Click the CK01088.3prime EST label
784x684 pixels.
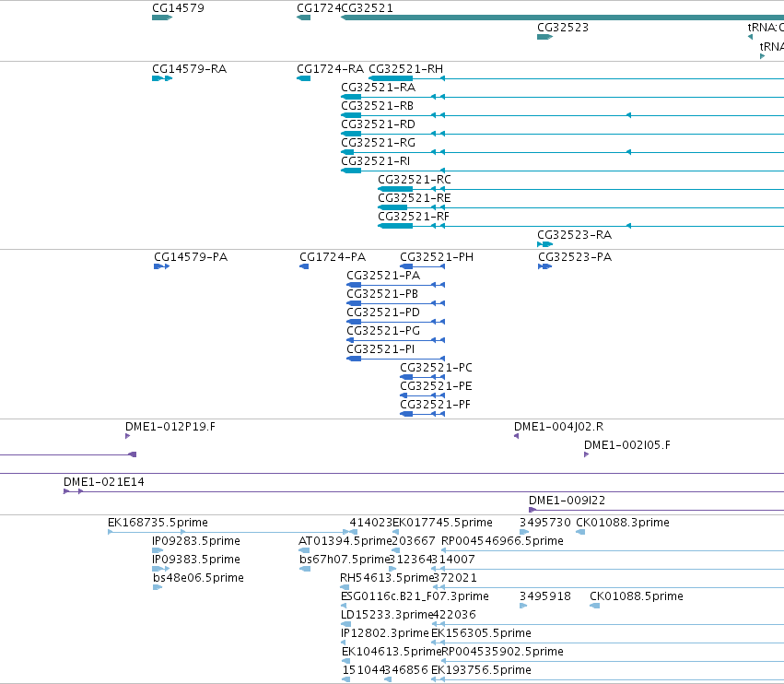[x=623, y=523]
